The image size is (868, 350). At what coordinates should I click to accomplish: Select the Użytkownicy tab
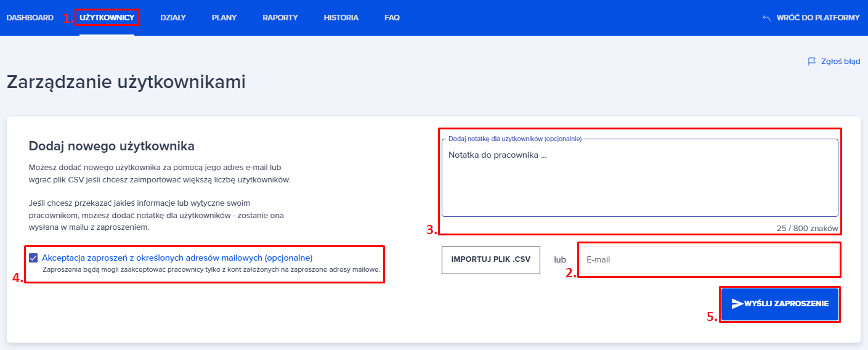pyautogui.click(x=107, y=18)
